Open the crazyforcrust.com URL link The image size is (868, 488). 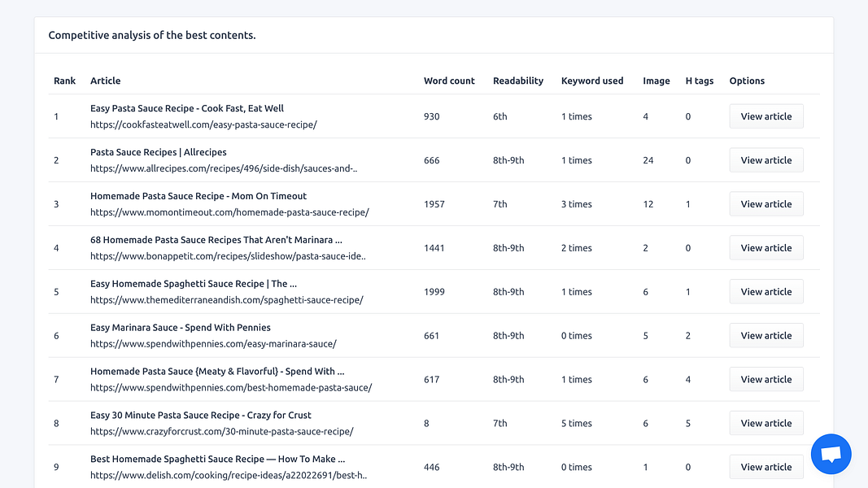click(x=222, y=432)
